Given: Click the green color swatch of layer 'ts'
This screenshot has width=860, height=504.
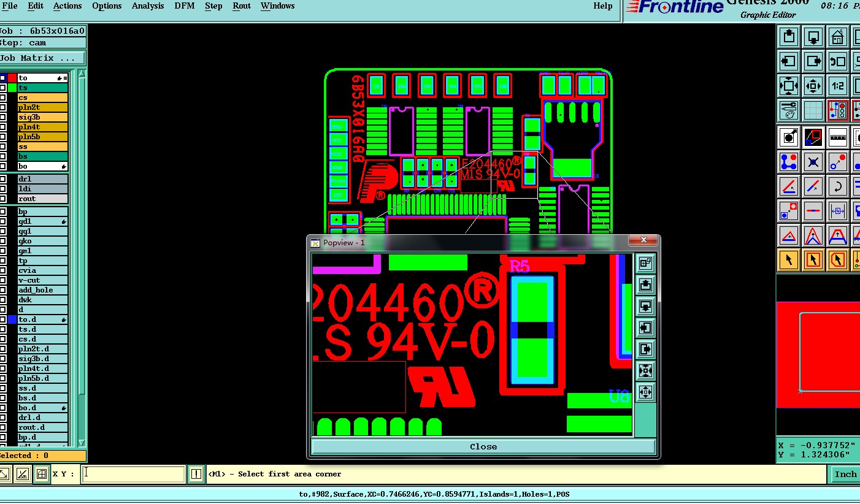Looking at the screenshot, I should click(x=12, y=88).
